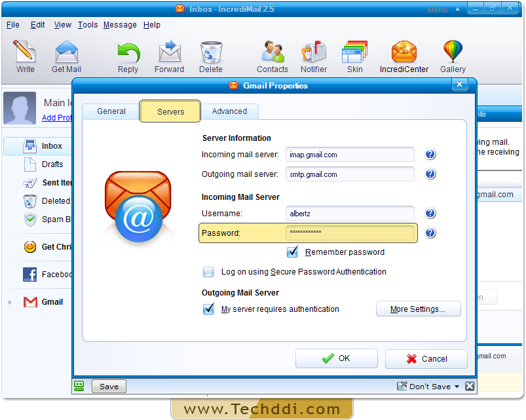This screenshot has height=420, width=526.
Task: Toggle My server requires authentication checkbox
Action: coord(208,309)
